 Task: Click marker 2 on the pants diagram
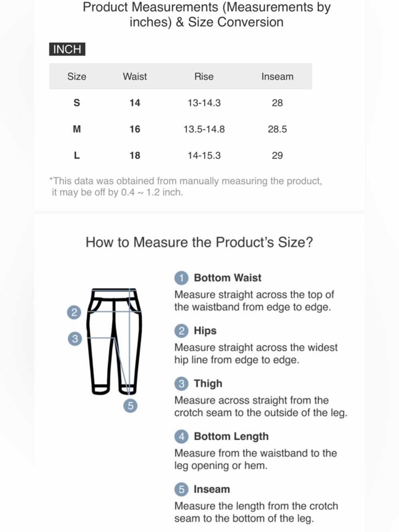(x=74, y=312)
